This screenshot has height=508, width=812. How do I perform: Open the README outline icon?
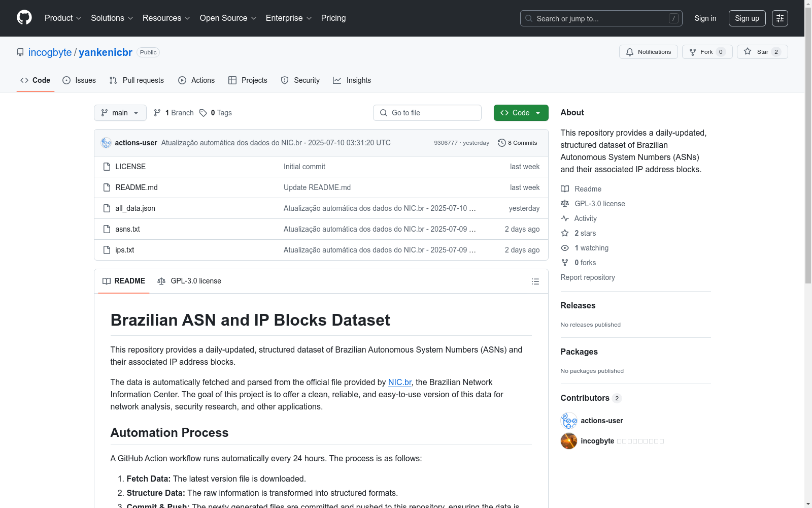tap(535, 281)
